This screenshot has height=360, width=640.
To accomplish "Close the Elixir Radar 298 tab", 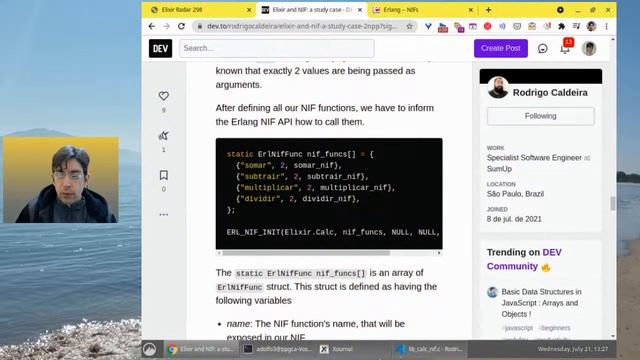I will pos(249,10).
